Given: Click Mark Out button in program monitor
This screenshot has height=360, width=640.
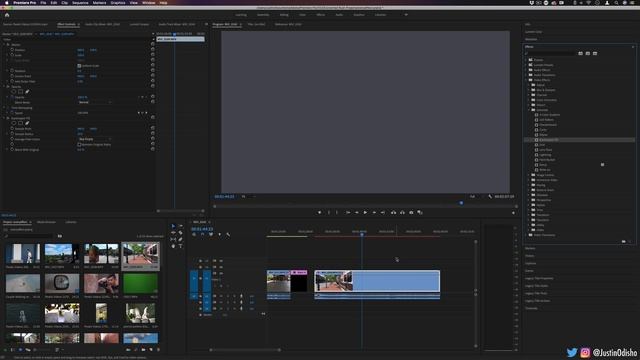Looking at the screenshot, I should coord(337,212).
